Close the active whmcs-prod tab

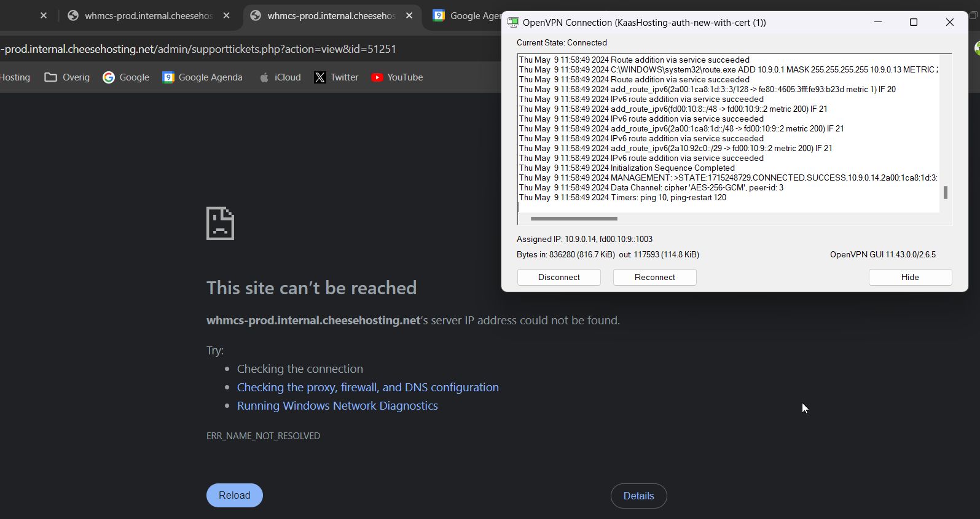[409, 16]
